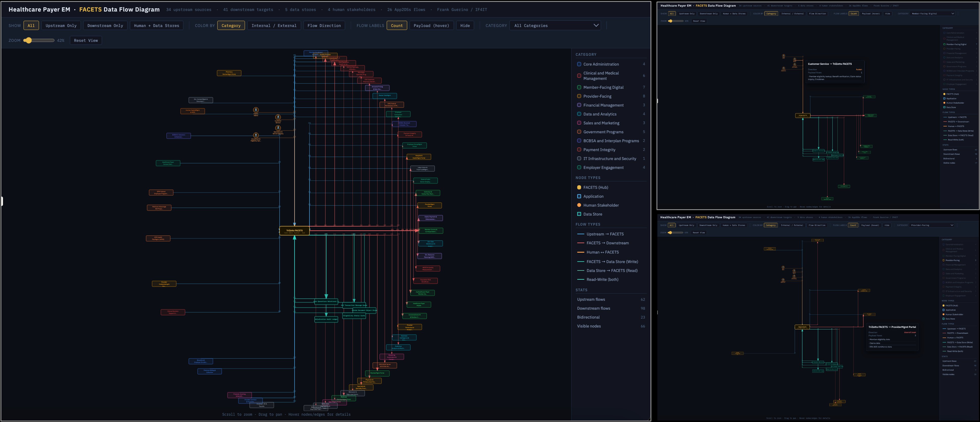980x422 pixels.
Task: Toggle Core Administration category checkbox in main legend
Action: click(579, 64)
